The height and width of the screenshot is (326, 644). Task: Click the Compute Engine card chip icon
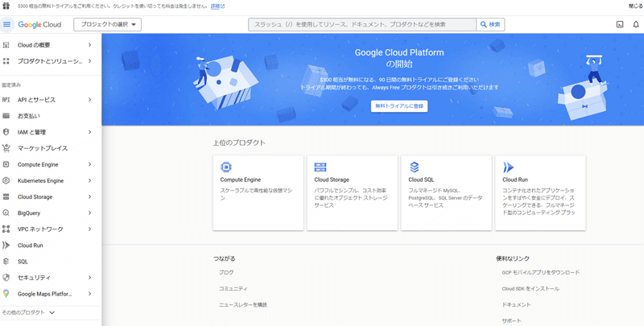tap(226, 167)
